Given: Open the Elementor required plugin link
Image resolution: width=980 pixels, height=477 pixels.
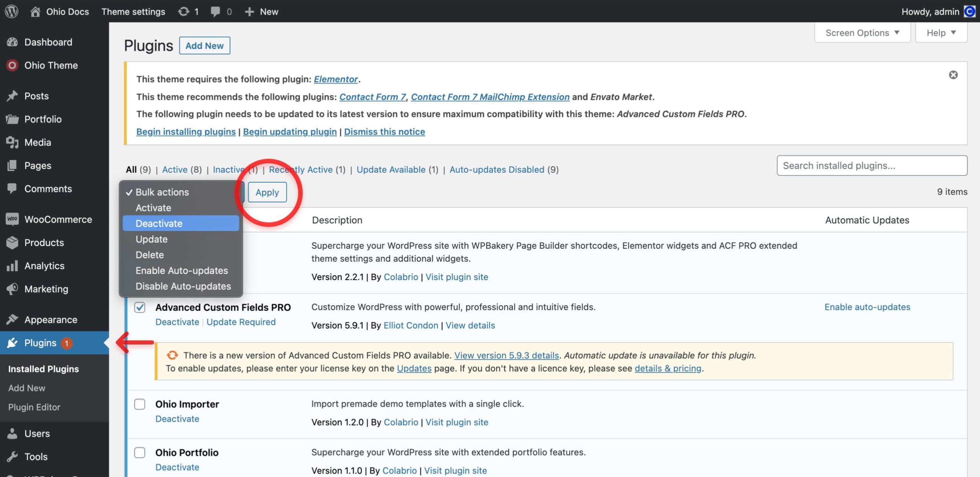Looking at the screenshot, I should (336, 79).
